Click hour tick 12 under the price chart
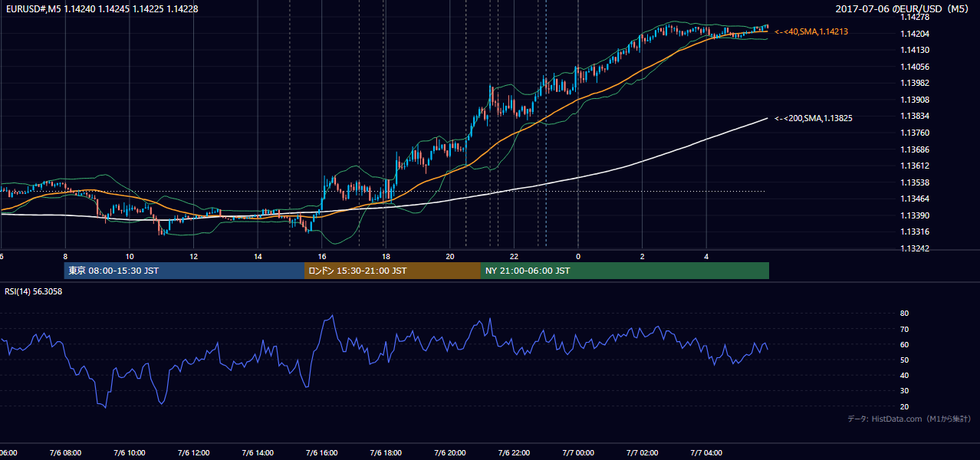Screen dimensions: 980x460 [x=194, y=256]
